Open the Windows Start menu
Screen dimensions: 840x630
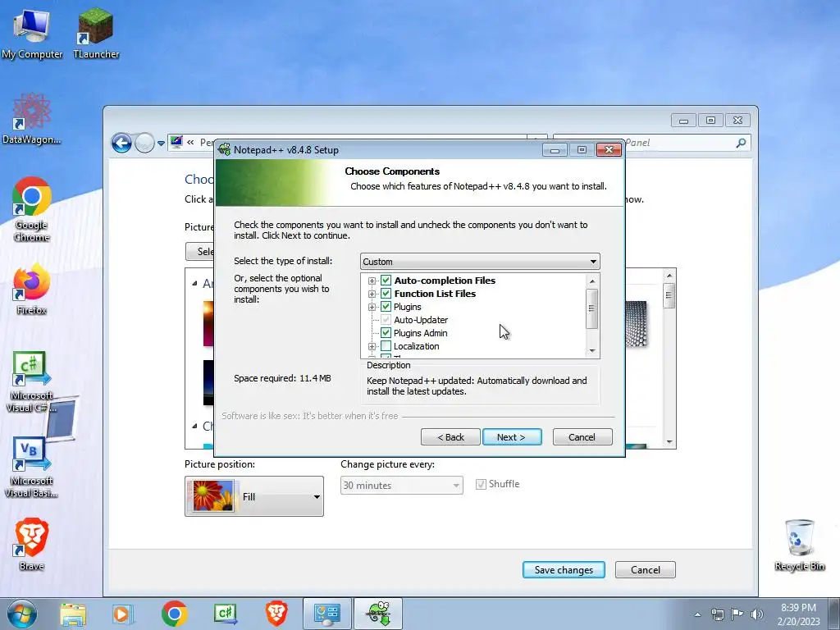pos(22,614)
